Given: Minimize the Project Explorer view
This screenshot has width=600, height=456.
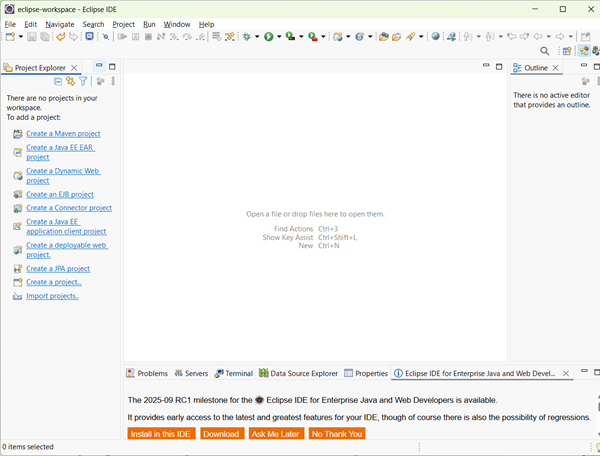Looking at the screenshot, I should tap(99, 66).
